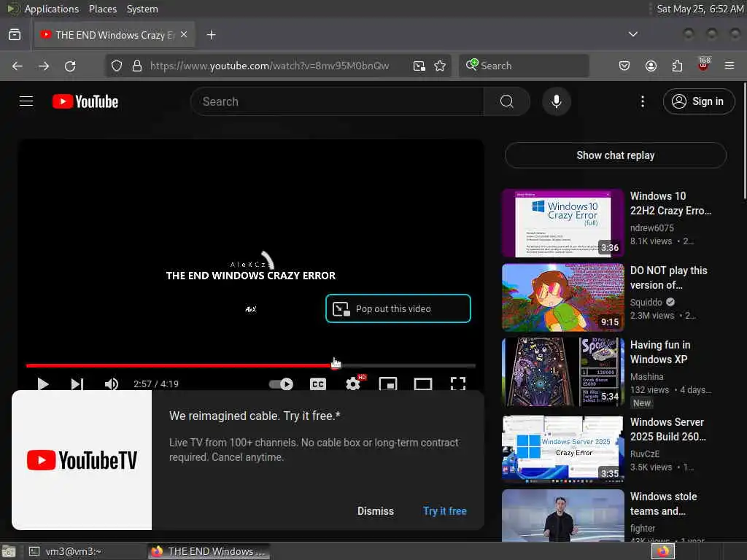This screenshot has width=747, height=560.
Task: Click Try it free link
Action: click(444, 511)
